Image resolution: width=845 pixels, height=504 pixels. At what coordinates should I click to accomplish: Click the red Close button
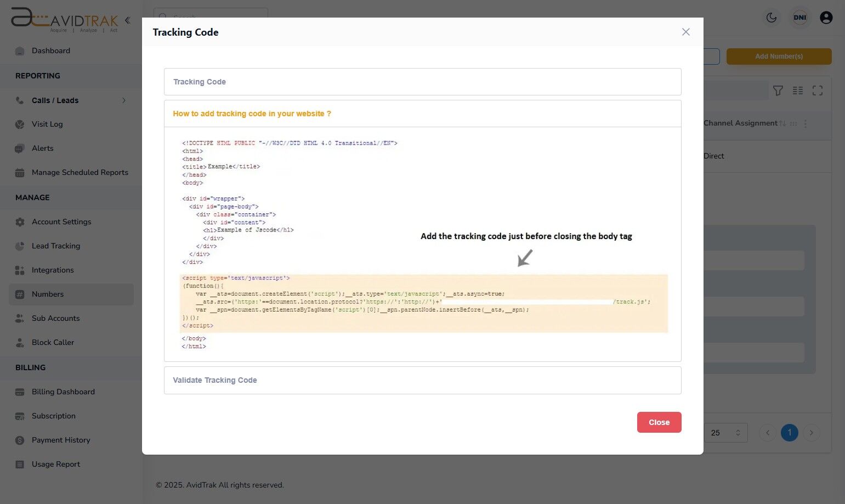[659, 422]
